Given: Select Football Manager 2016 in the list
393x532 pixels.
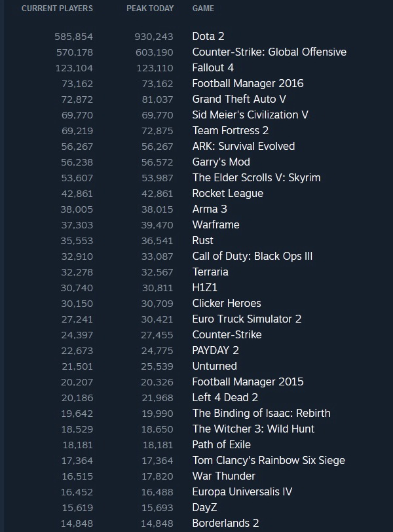Looking at the screenshot, I should (x=248, y=83).
